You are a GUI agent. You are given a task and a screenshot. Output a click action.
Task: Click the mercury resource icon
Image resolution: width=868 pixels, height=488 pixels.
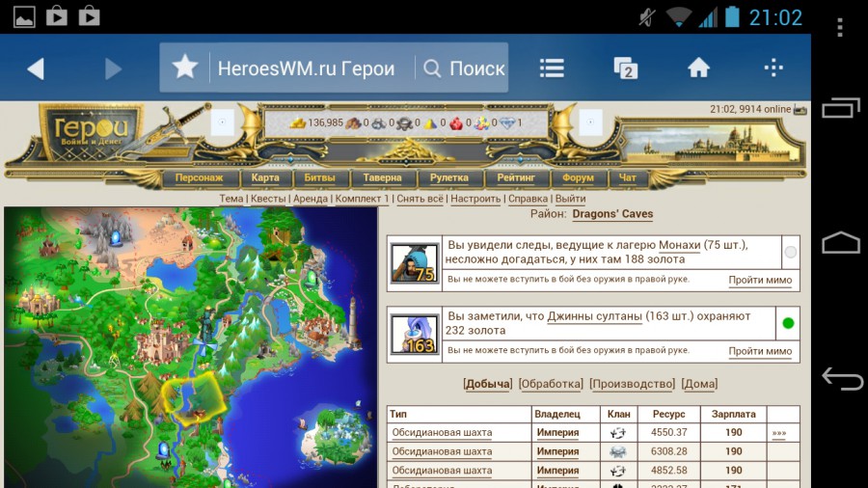[405, 123]
